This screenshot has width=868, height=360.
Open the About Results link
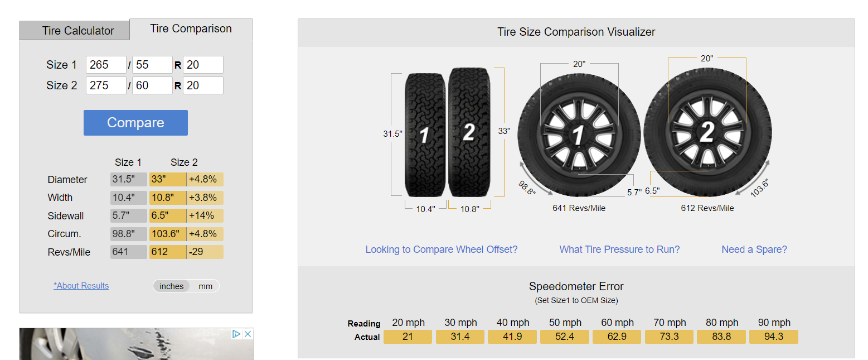(x=81, y=286)
